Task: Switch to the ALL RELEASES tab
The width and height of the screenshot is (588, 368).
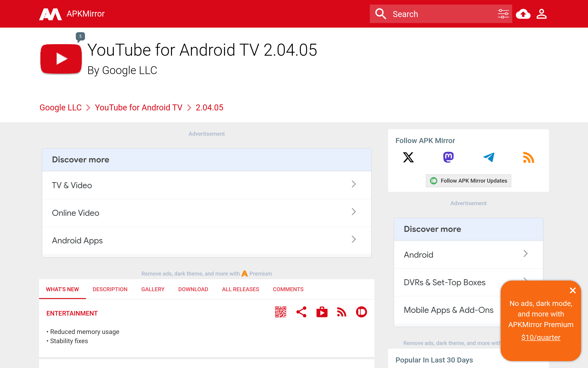Action: point(240,289)
